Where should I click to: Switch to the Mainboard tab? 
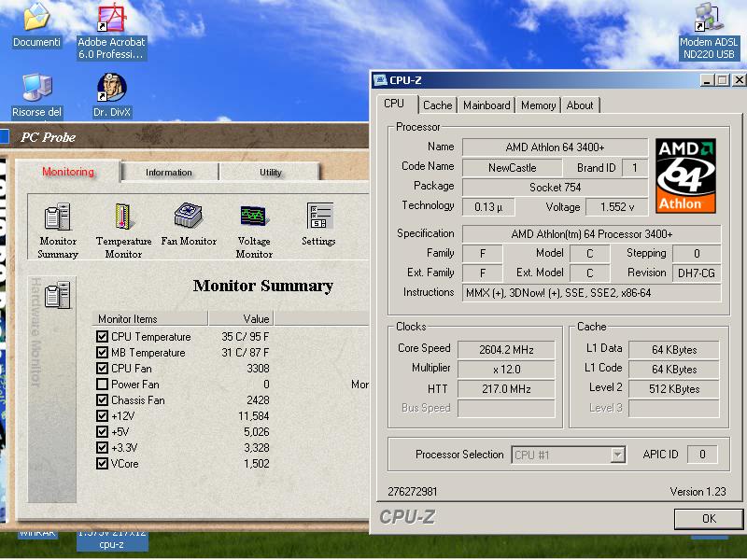point(486,105)
